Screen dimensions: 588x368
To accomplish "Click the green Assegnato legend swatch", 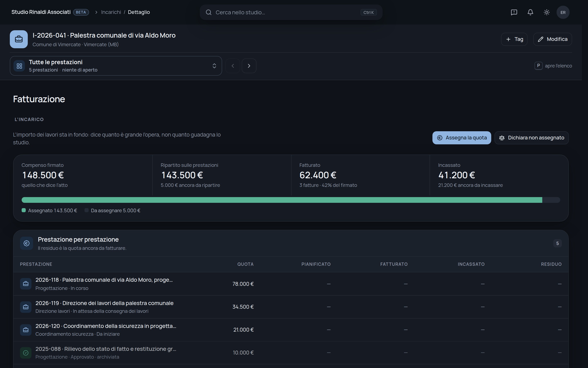I will point(23,210).
